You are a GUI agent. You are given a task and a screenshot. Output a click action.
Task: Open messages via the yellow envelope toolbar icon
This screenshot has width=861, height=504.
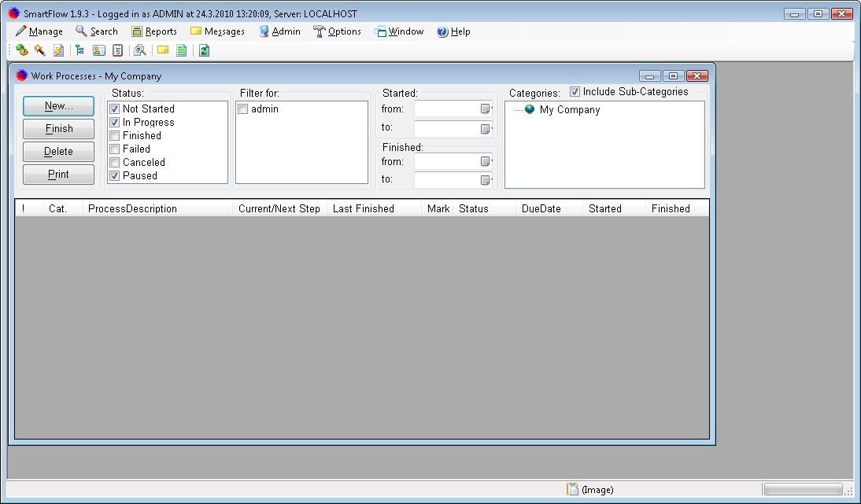point(163,50)
